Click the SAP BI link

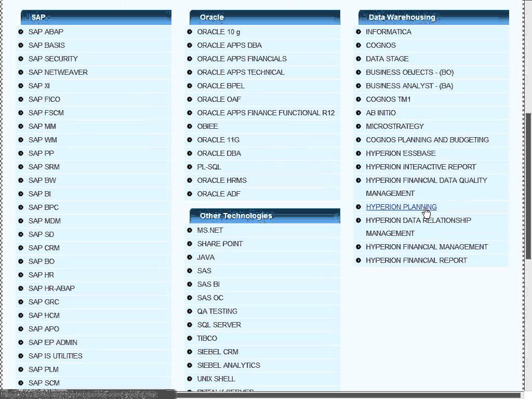[x=39, y=194]
